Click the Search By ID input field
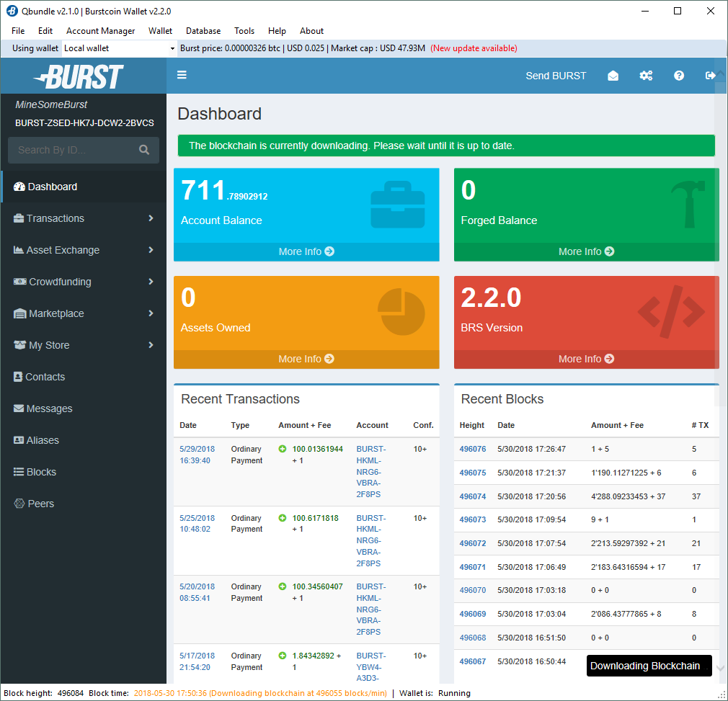Screen dimensions: 728x701 coord(74,150)
